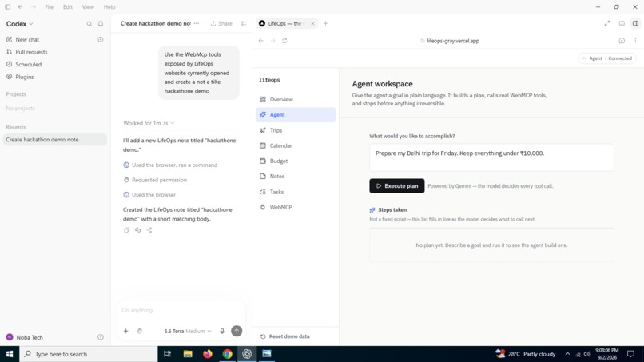Viewport: 644px width, 362px height.
Task: Click the send arrow button
Action: [237, 331]
